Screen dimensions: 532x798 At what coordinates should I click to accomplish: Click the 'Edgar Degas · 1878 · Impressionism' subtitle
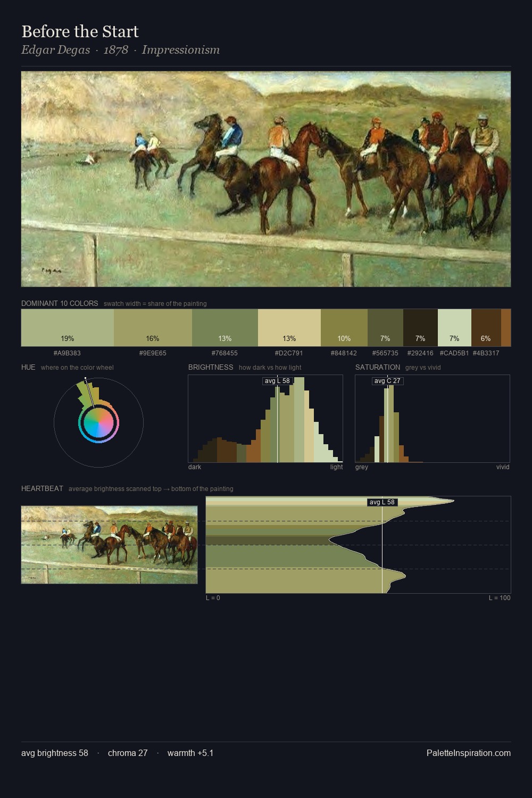pos(120,50)
